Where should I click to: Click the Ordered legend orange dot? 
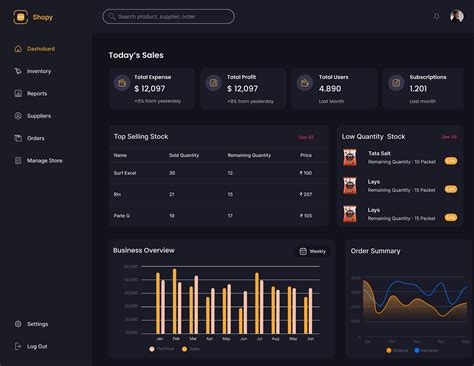pos(389,350)
